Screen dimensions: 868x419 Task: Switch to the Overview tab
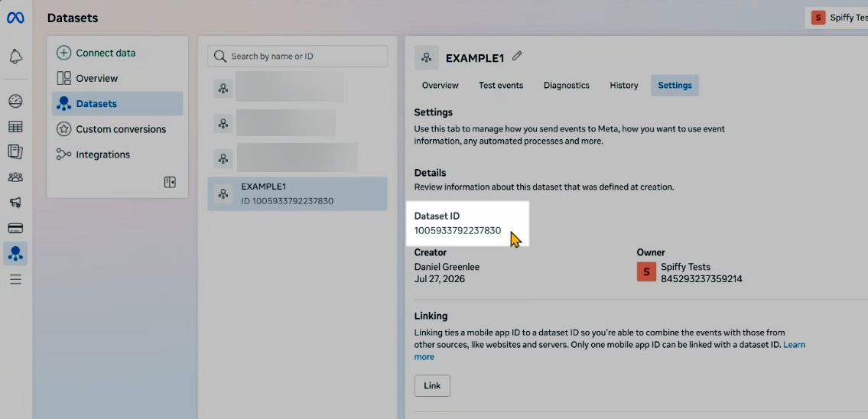click(440, 86)
